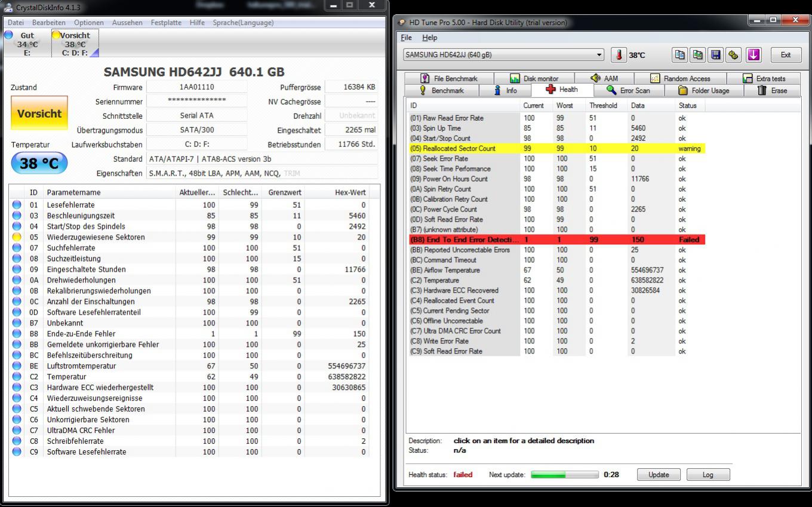Image resolution: width=812 pixels, height=507 pixels.
Task: Open the AAM tab
Action: point(604,78)
